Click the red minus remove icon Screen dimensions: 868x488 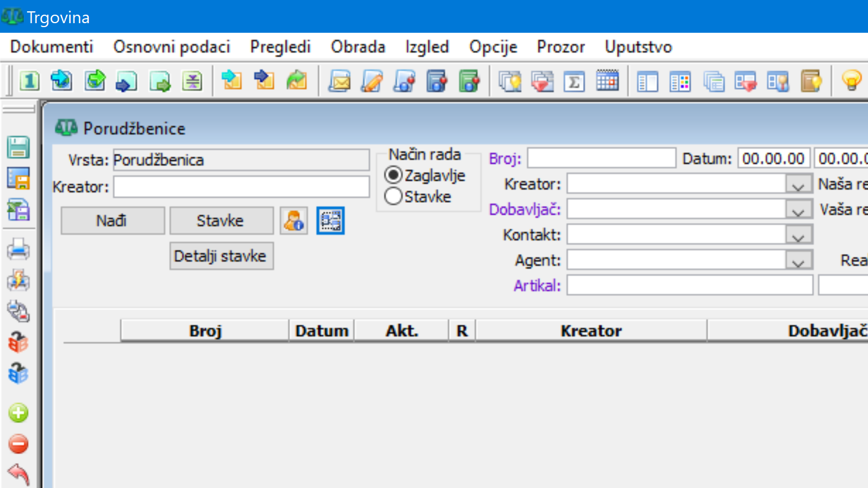pos(19,444)
